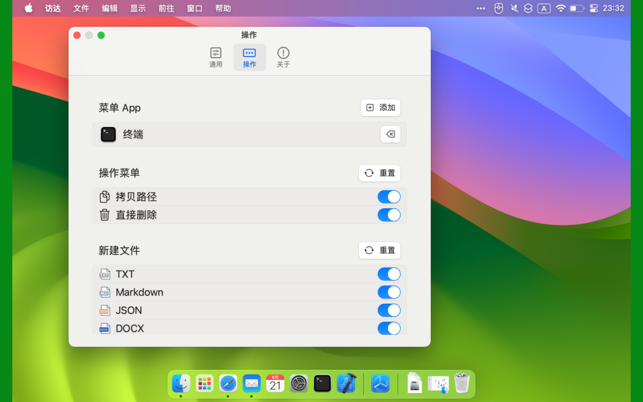Click the TXT file icon
The width and height of the screenshot is (643, 402).
tap(105, 274)
